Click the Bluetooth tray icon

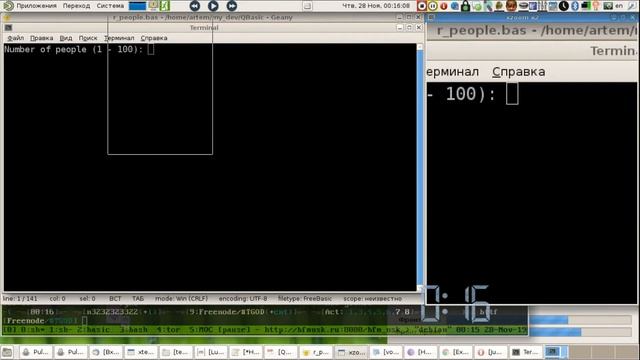(x=575, y=6)
